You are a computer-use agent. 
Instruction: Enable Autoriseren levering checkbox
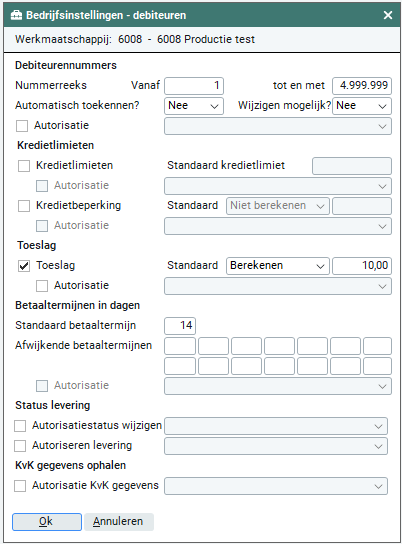pyautogui.click(x=20, y=446)
